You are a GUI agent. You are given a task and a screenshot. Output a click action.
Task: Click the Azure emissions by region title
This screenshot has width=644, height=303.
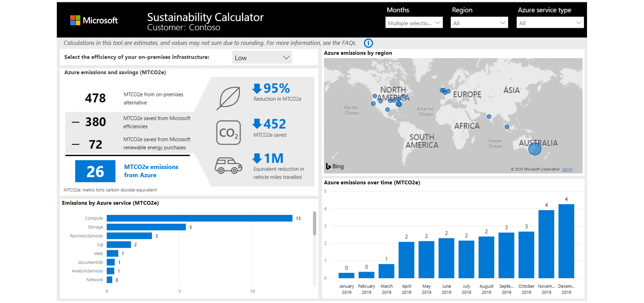click(358, 53)
